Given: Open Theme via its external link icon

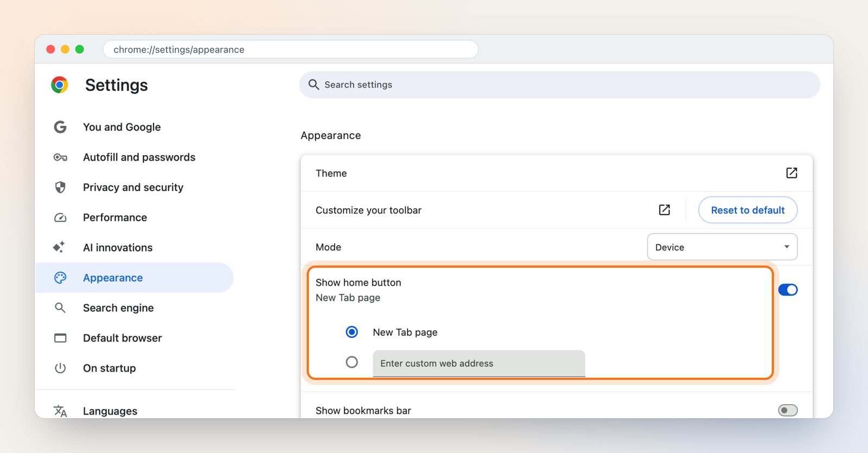Looking at the screenshot, I should pyautogui.click(x=792, y=173).
